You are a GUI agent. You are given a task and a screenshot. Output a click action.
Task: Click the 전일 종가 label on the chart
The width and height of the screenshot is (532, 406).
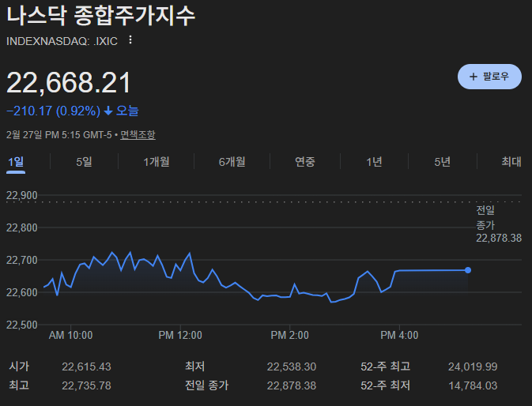(485, 217)
